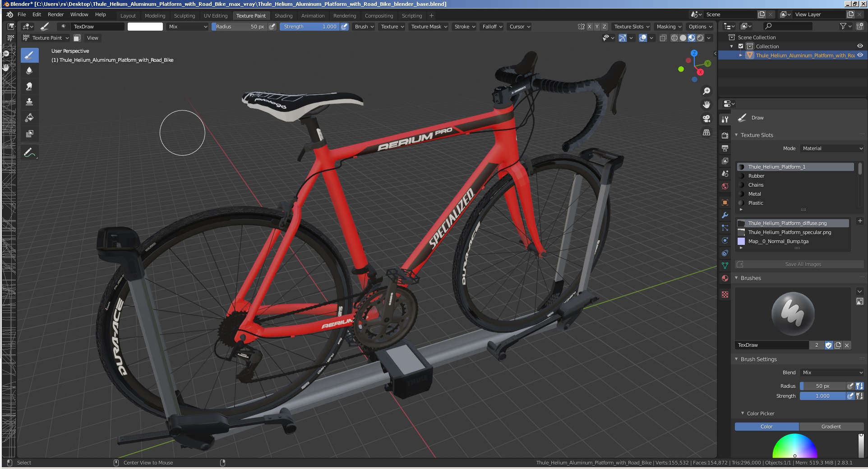Screen dimensions: 868x469
Task: Open Render properties tab
Action: (x=725, y=135)
